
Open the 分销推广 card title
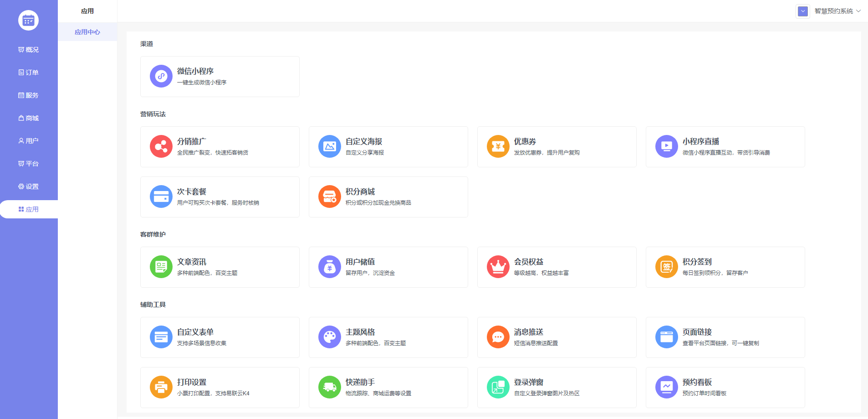click(192, 141)
